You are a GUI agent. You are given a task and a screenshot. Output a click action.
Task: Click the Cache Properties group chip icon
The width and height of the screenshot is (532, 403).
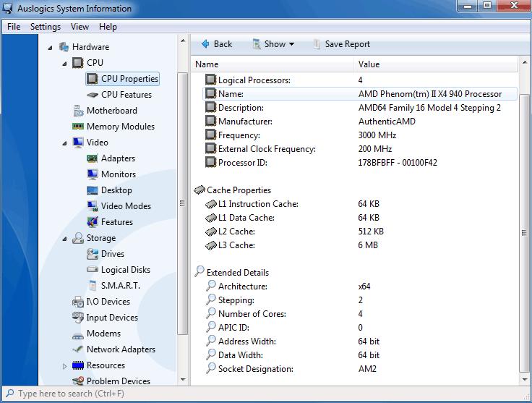click(199, 190)
